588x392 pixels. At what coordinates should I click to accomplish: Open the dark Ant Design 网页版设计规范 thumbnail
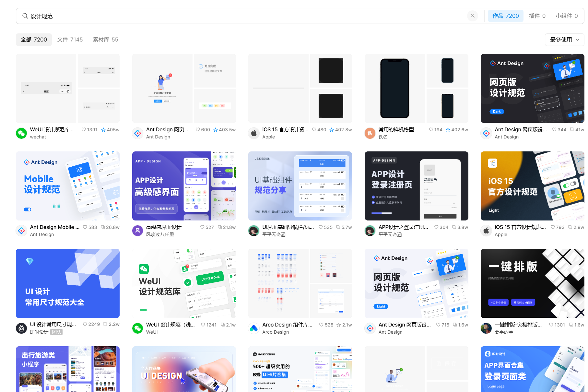(532, 88)
